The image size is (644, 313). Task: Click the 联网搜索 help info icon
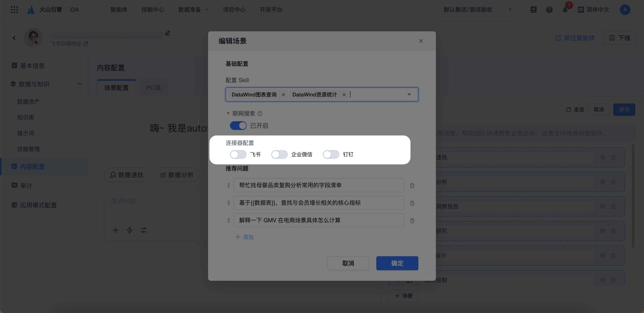coord(260,114)
